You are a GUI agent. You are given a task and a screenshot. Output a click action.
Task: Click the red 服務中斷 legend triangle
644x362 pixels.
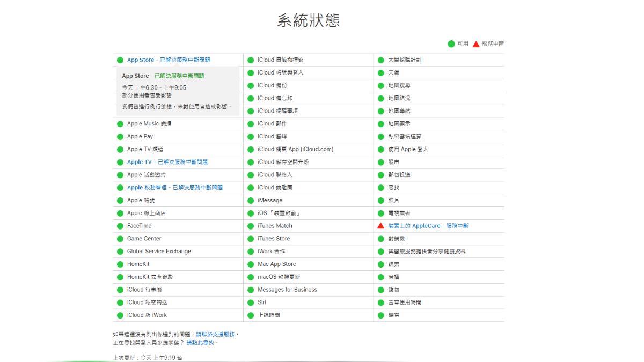476,43
